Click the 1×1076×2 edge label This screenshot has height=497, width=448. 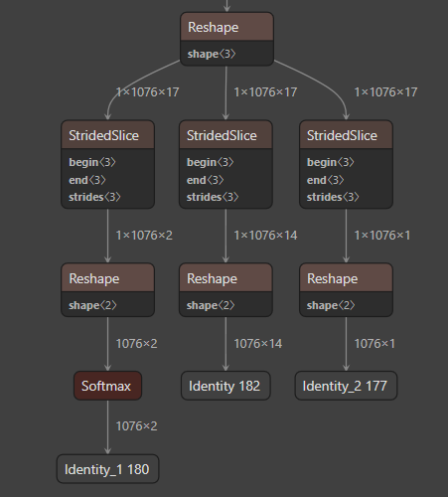pyautogui.click(x=144, y=236)
